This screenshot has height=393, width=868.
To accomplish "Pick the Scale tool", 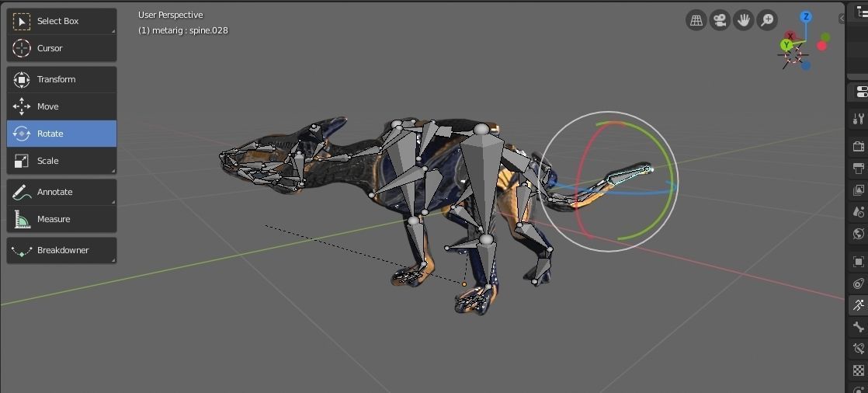I will pos(61,161).
